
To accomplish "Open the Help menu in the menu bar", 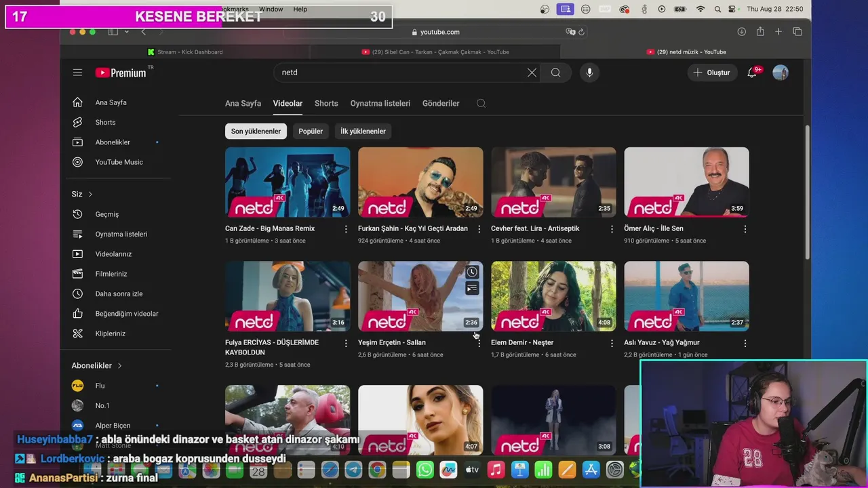I will point(300,9).
